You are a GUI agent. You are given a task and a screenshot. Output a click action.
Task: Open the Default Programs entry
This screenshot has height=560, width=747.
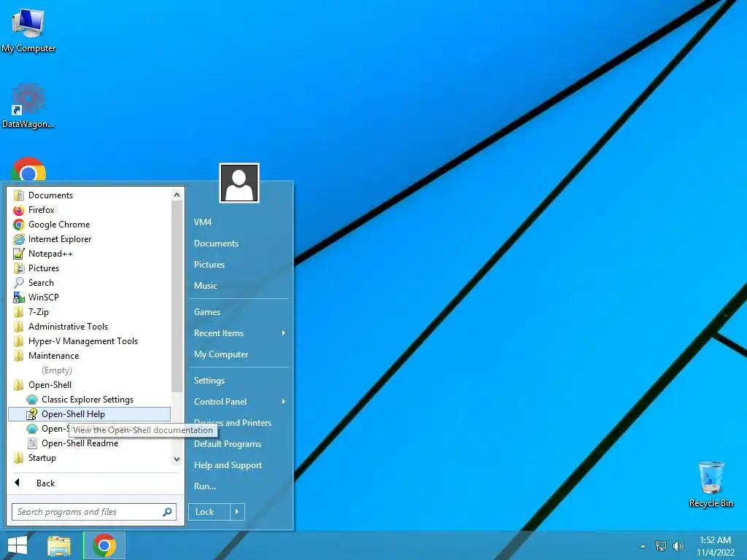pyautogui.click(x=239, y=444)
